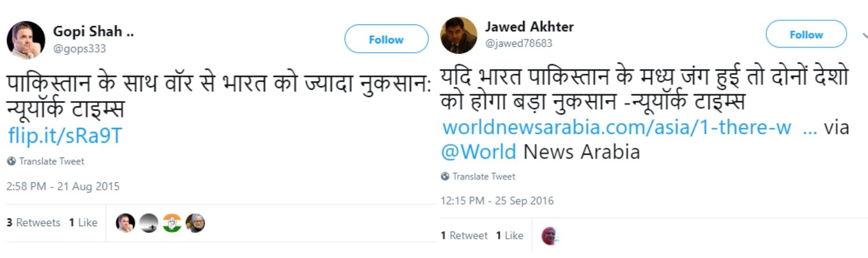
Task: Translate Jawed Akhter's tweet
Action: tap(484, 176)
